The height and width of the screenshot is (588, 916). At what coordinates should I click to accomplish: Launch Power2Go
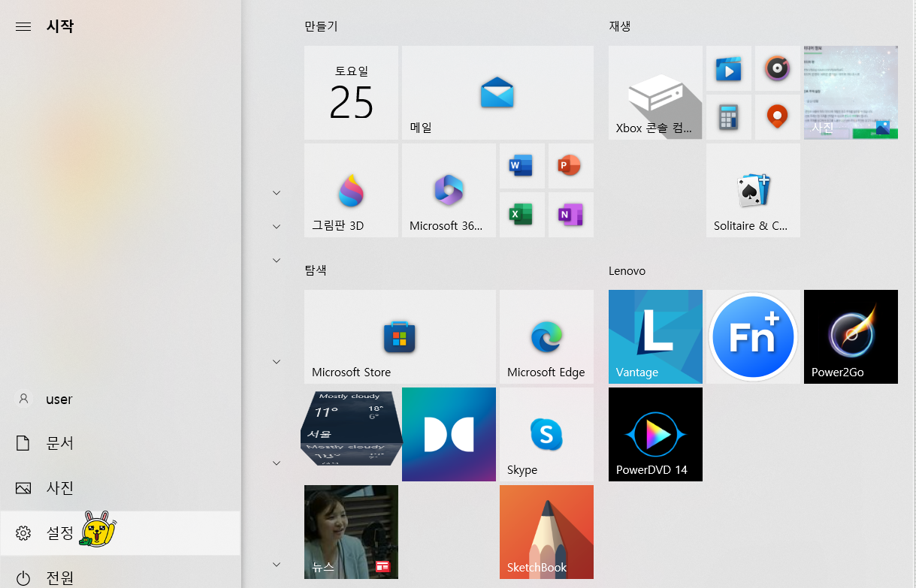[x=851, y=336]
